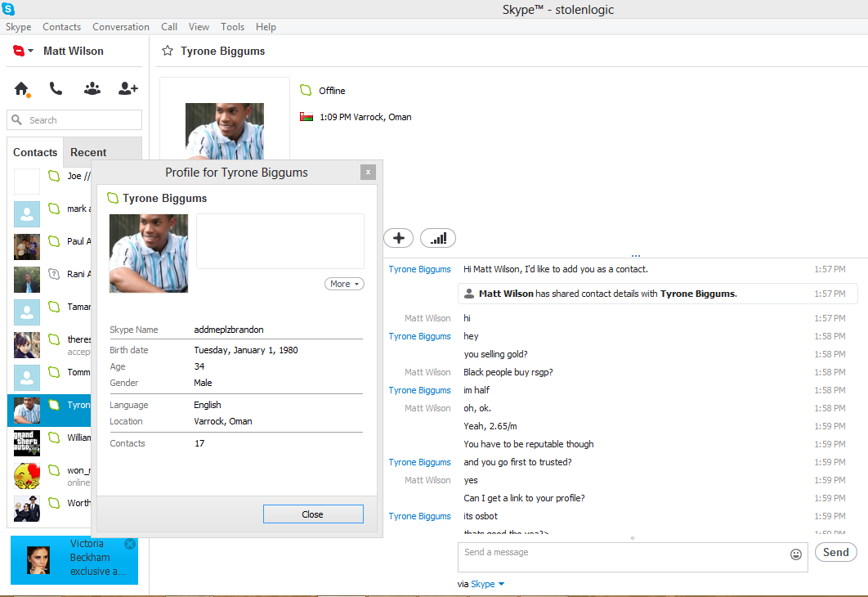868x597 pixels.
Task: Click the message 'Can I get a link to your profile?'
Action: pos(524,498)
